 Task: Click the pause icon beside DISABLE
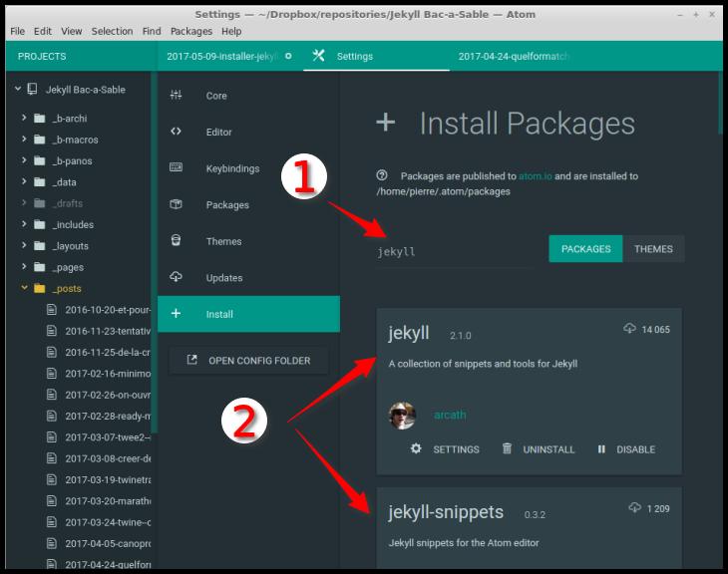pos(601,449)
